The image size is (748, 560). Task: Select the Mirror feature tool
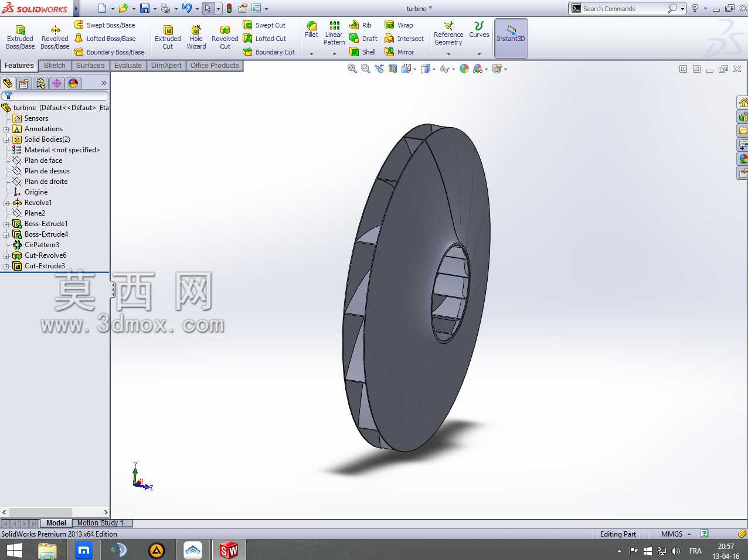click(x=399, y=52)
